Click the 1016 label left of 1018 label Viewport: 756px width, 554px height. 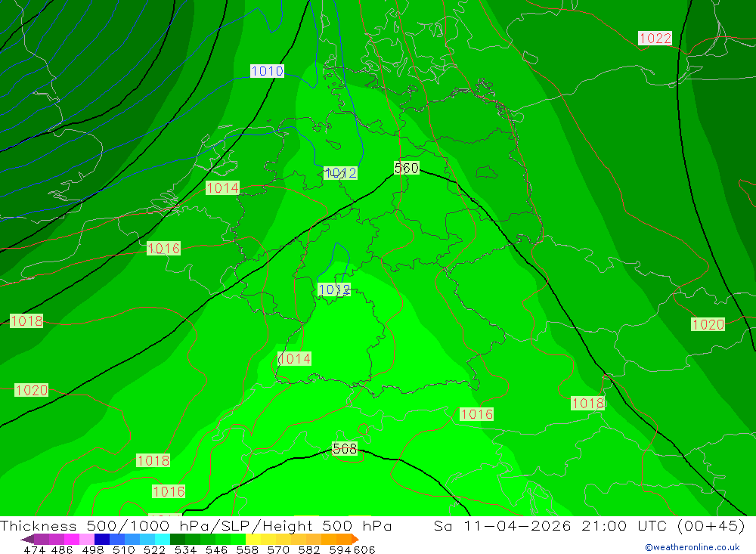pos(476,414)
